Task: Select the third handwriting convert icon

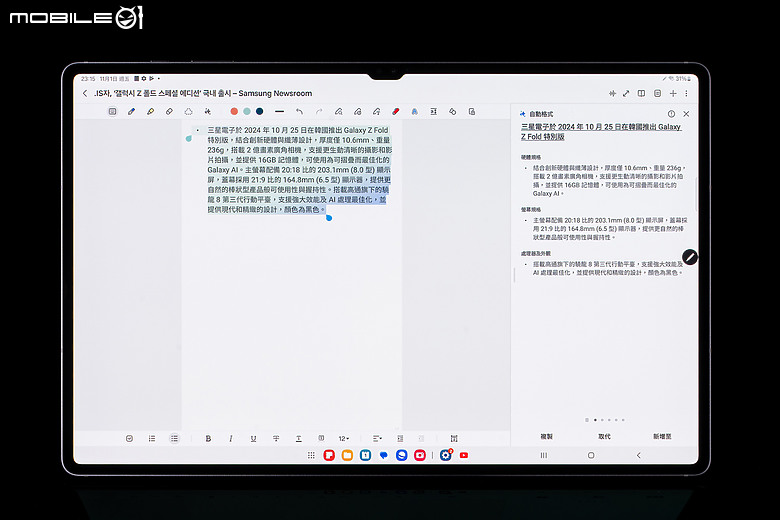Action: [377, 111]
